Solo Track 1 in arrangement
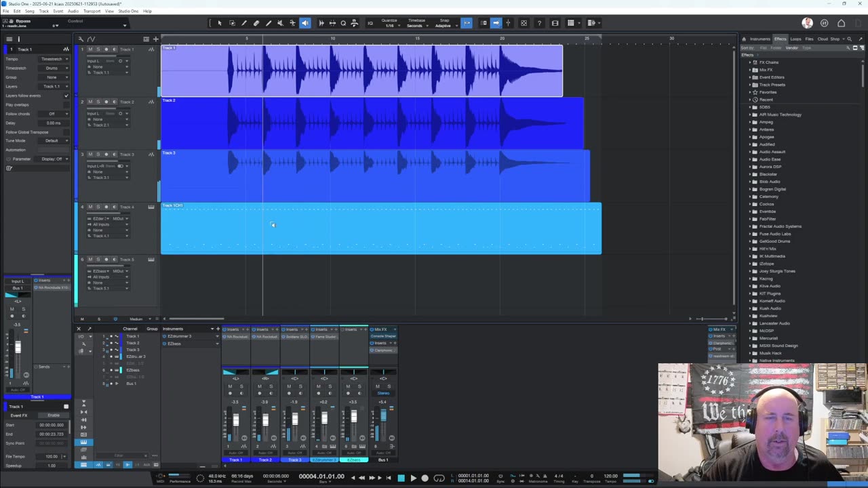 click(98, 49)
